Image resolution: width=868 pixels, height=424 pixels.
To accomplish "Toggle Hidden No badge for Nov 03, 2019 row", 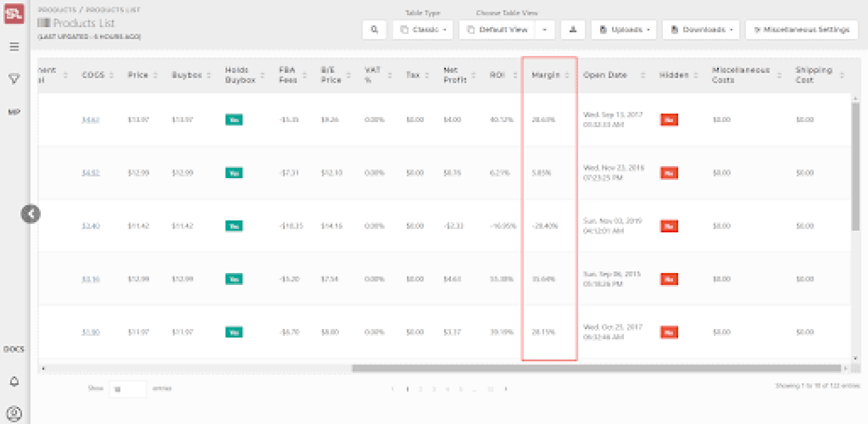I will point(669,226).
